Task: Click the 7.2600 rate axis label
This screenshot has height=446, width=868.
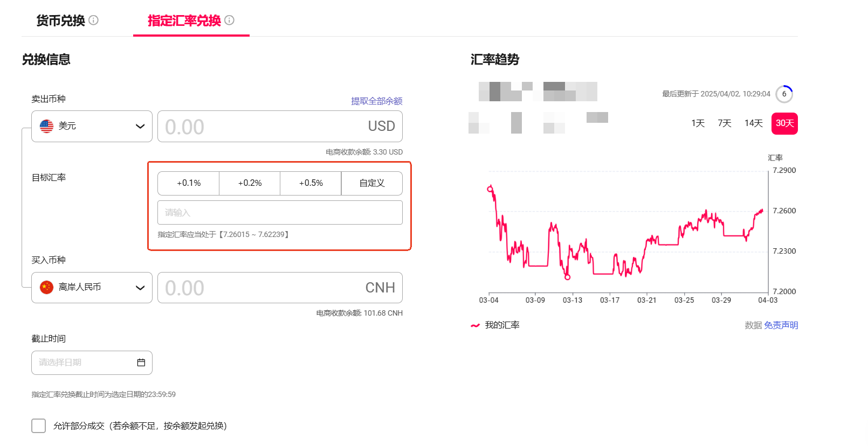Action: [x=784, y=211]
